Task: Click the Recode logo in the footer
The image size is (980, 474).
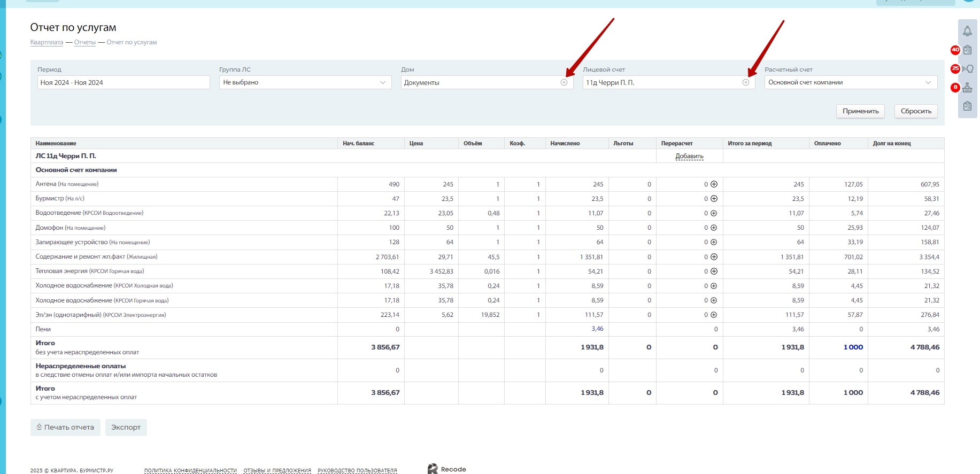Action: tap(447, 469)
